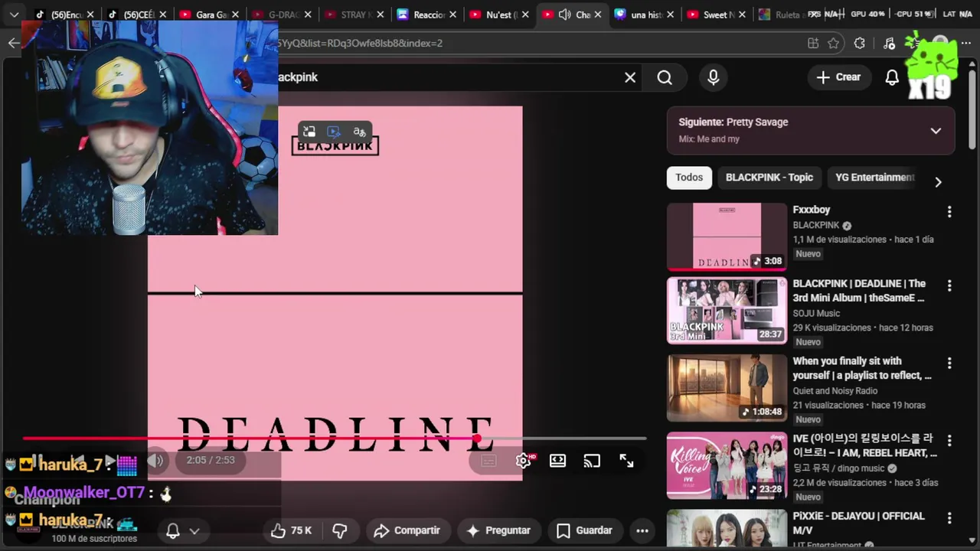980x551 pixels.
Task: Switch to the Reaccion browser tab
Action: click(427, 15)
